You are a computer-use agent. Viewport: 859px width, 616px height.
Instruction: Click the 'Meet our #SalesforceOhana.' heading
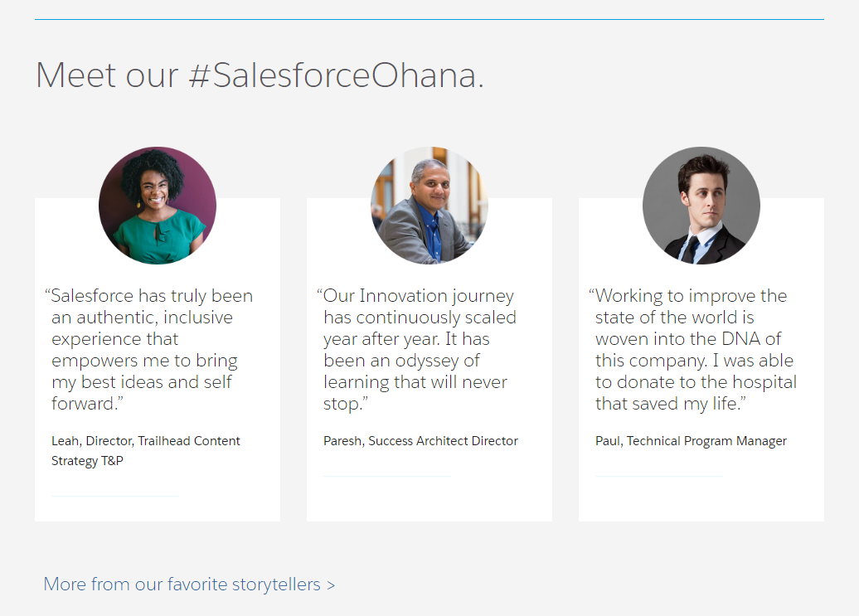[260, 75]
